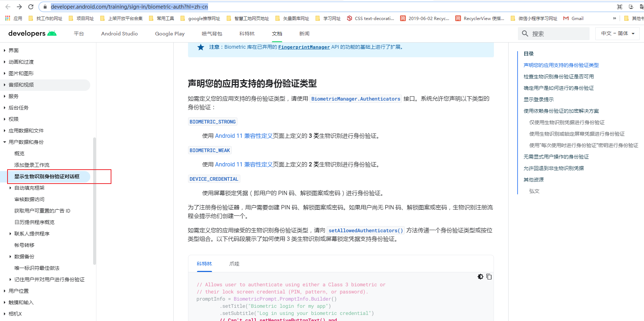The image size is (644, 321).
Task: Open the CSS text-decoration bookmark
Action: [x=371, y=18]
